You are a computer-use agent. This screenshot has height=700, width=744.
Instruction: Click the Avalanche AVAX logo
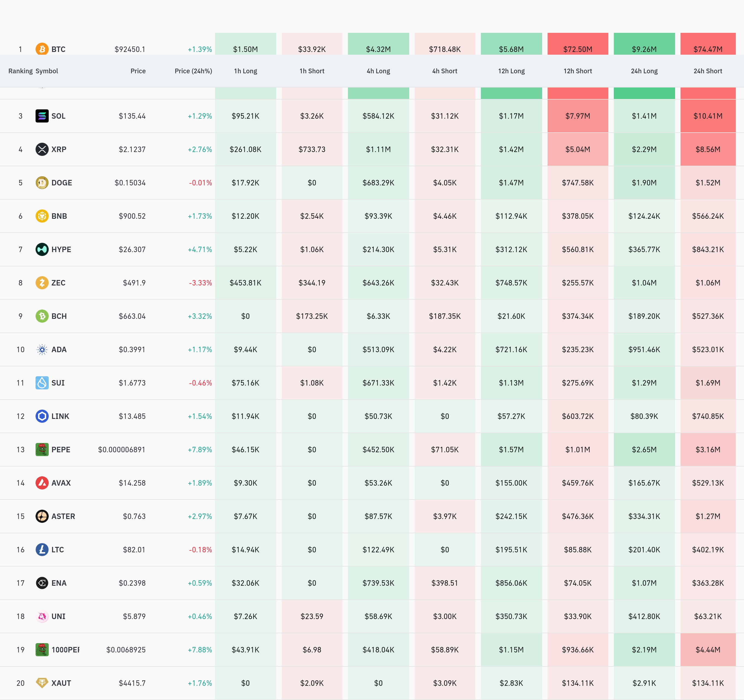pyautogui.click(x=42, y=483)
